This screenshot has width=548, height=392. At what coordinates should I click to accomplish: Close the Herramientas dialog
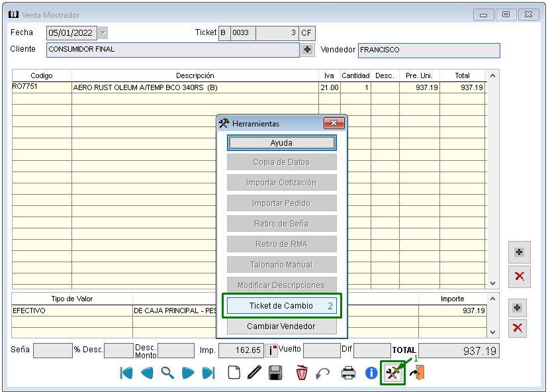[334, 123]
